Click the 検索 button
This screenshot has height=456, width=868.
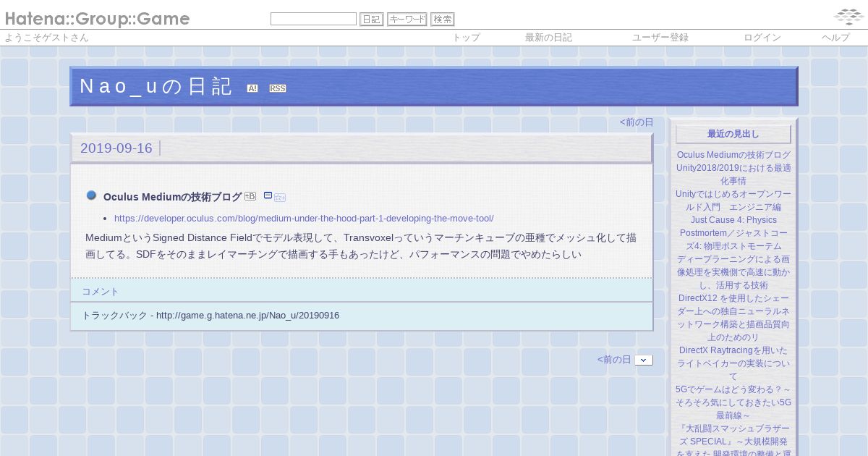click(443, 19)
